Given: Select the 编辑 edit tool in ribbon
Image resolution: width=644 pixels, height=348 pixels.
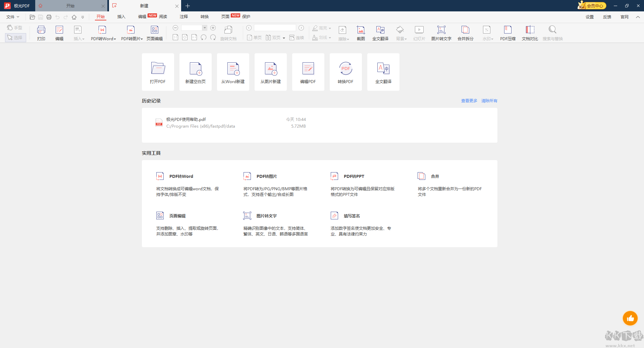Looking at the screenshot, I should point(59,33).
